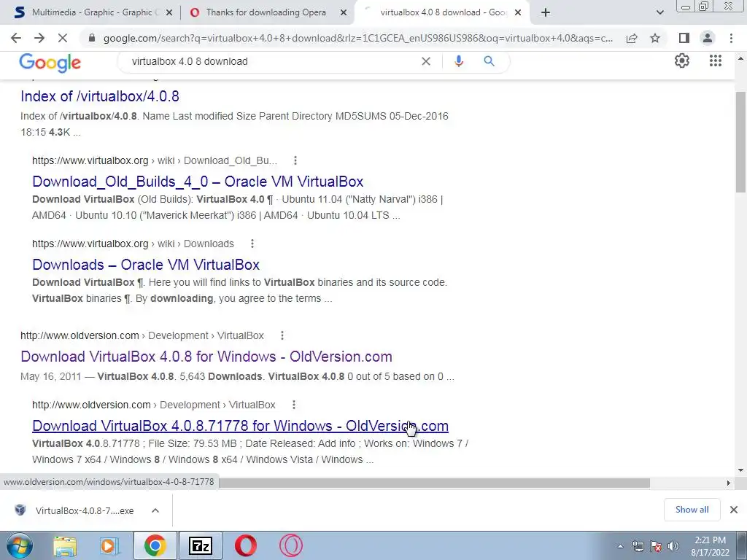This screenshot has width=747, height=560.
Task: Open options for Download_Old_Builds result
Action: click(x=295, y=160)
